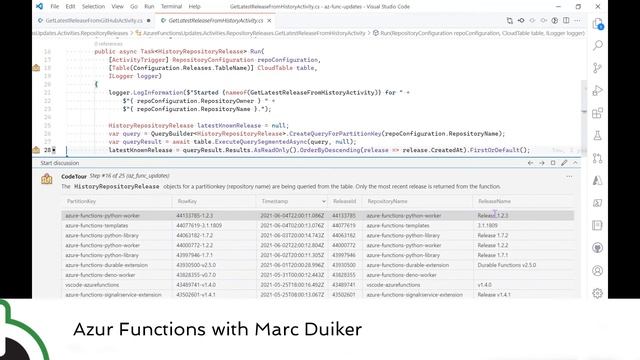Click the RepositoryName column header

click(x=387, y=201)
